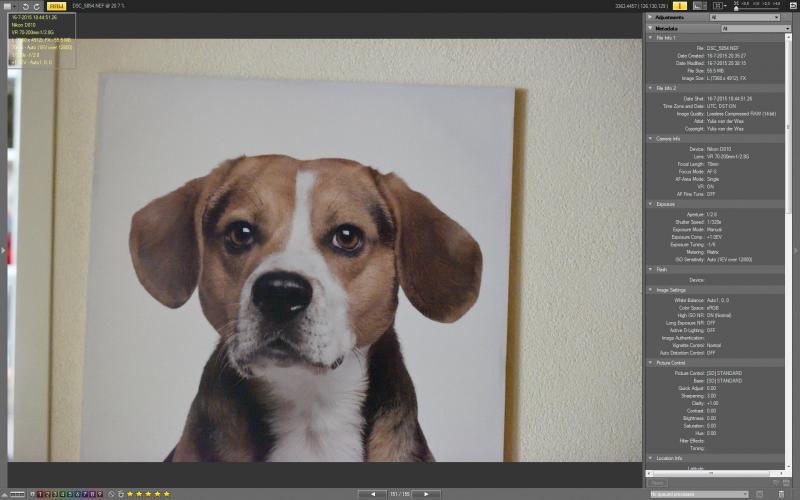
Task: Click the metadata panel horizontal scrollbar
Action: [x=710, y=473]
